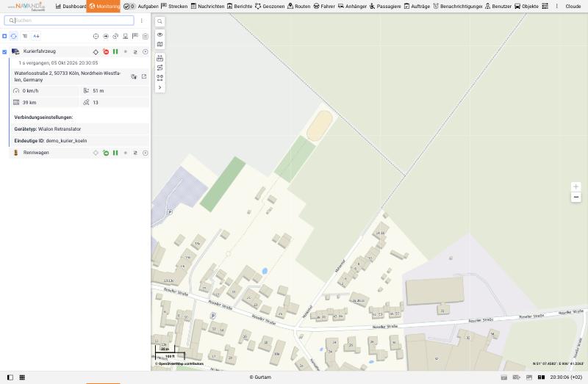The width and height of the screenshot is (588, 384).
Task: Open top bar vertical dots menu
Action: (x=556, y=6)
